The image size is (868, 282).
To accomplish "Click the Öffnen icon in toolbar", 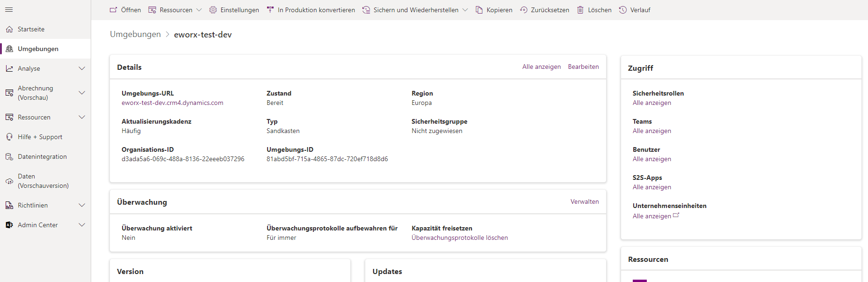I will pos(113,10).
